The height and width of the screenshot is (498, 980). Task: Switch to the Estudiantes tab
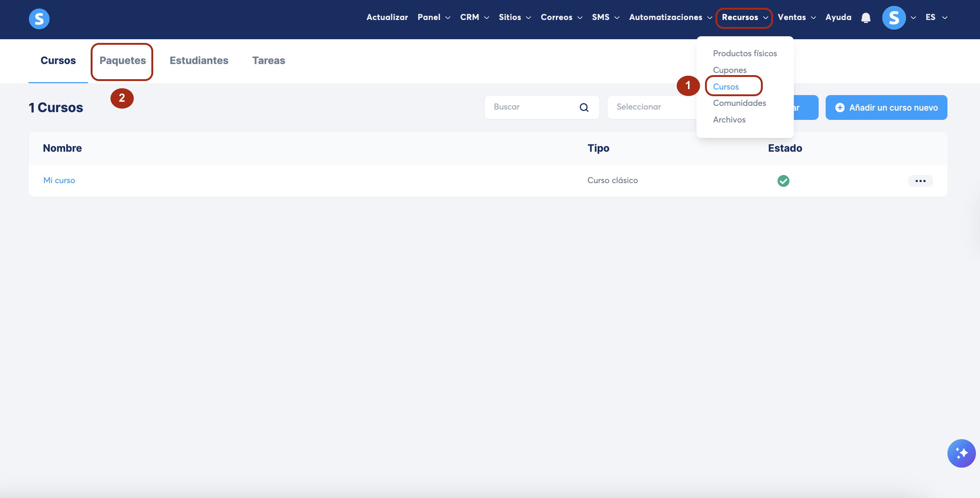click(x=199, y=60)
